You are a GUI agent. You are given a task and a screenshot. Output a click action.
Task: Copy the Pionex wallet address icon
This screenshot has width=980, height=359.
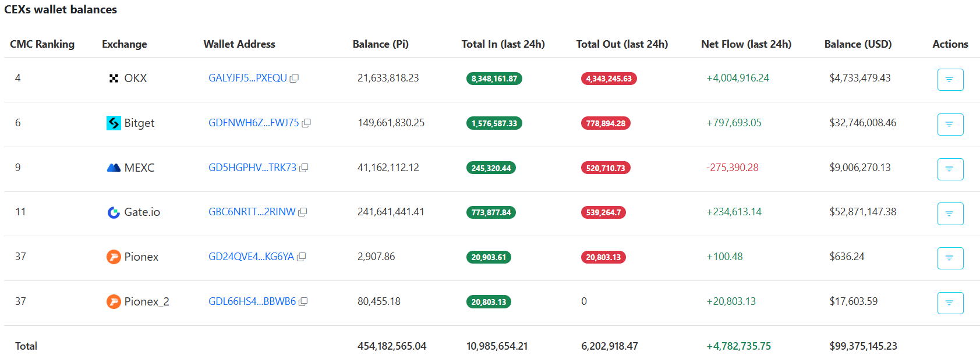coord(301,257)
